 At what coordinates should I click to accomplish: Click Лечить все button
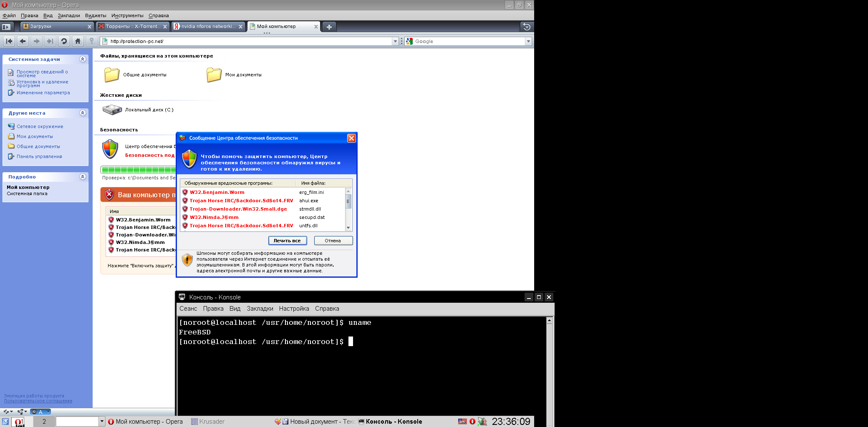288,241
